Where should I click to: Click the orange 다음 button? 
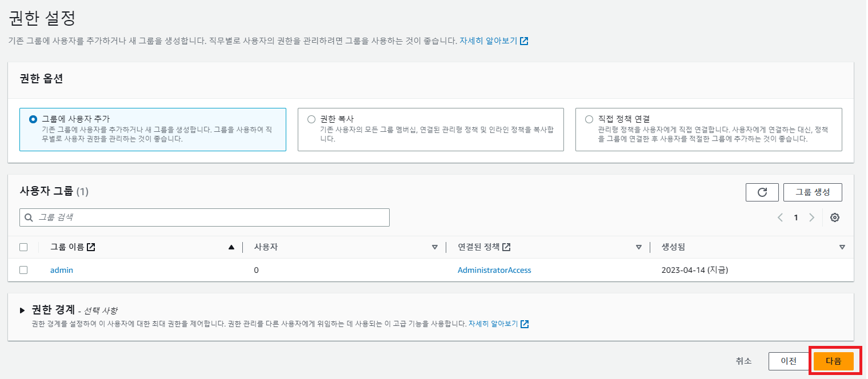(x=834, y=361)
